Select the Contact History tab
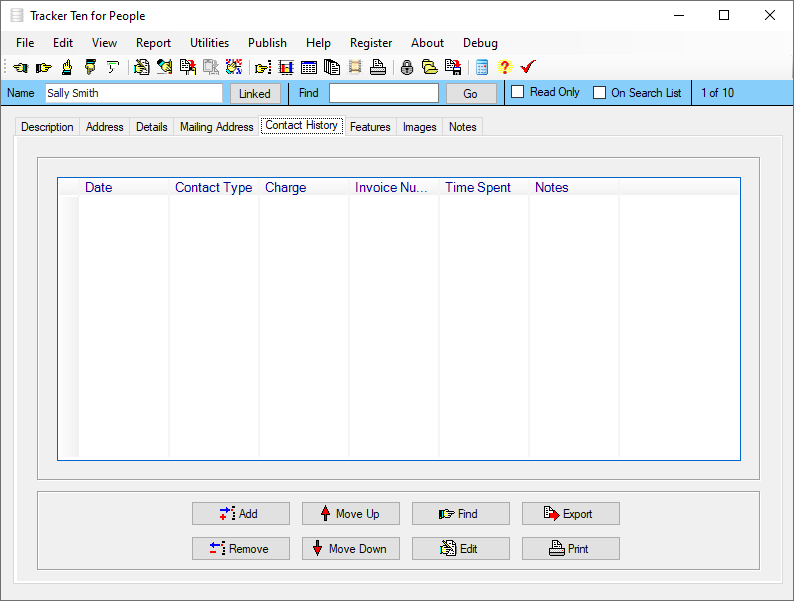This screenshot has height=601, width=794. 302,125
